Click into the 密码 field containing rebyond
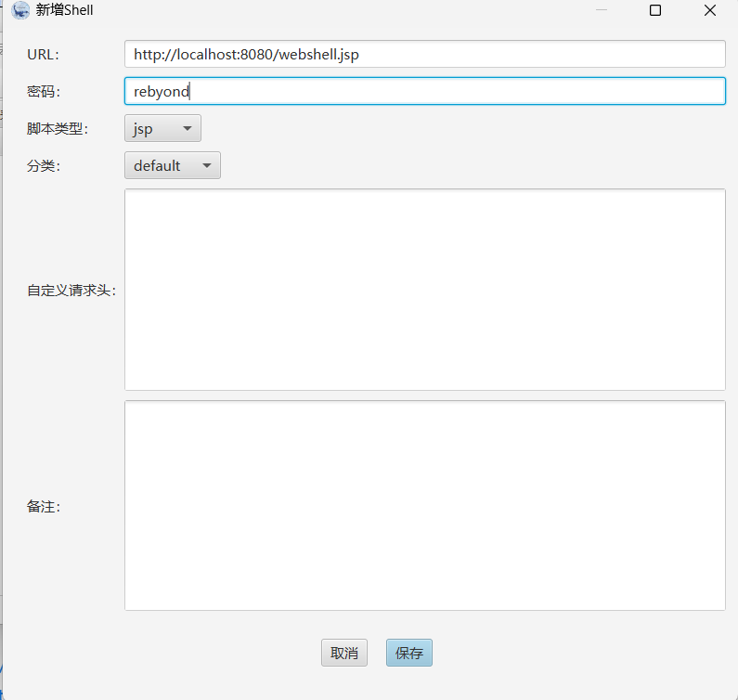 coord(424,91)
